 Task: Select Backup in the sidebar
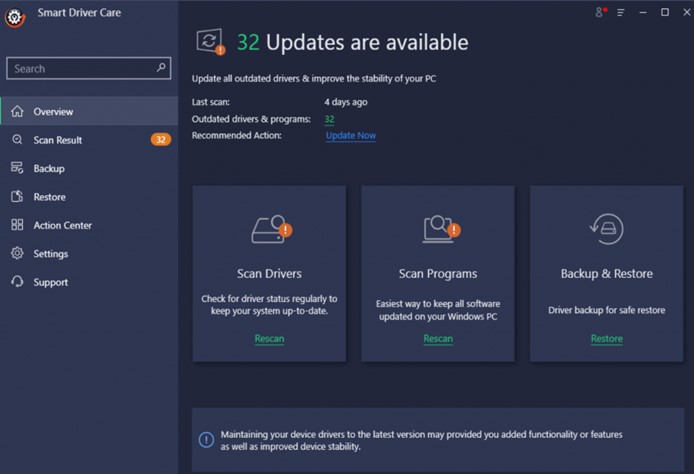click(x=89, y=168)
